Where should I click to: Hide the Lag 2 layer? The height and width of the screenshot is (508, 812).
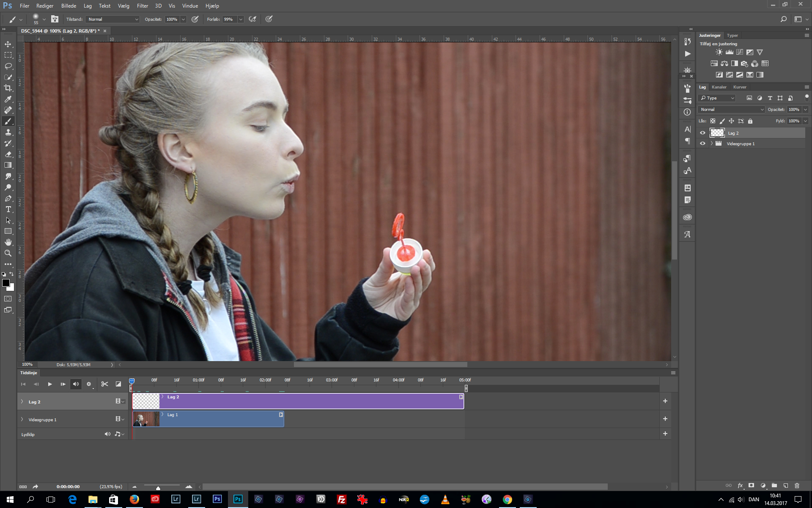[702, 133]
